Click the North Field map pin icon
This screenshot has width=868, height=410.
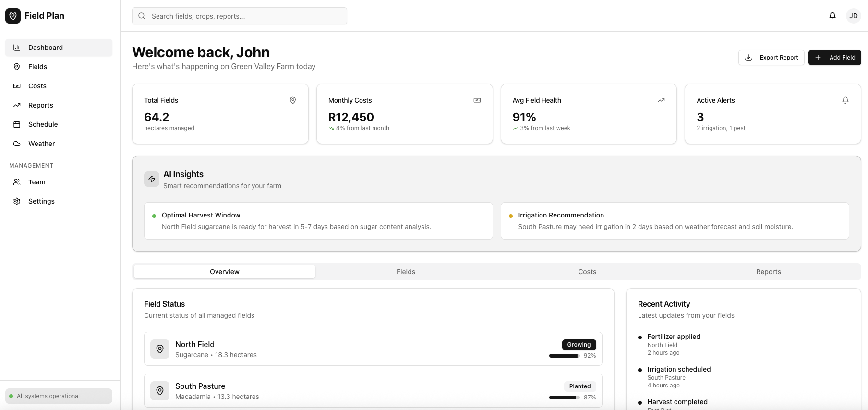point(160,349)
